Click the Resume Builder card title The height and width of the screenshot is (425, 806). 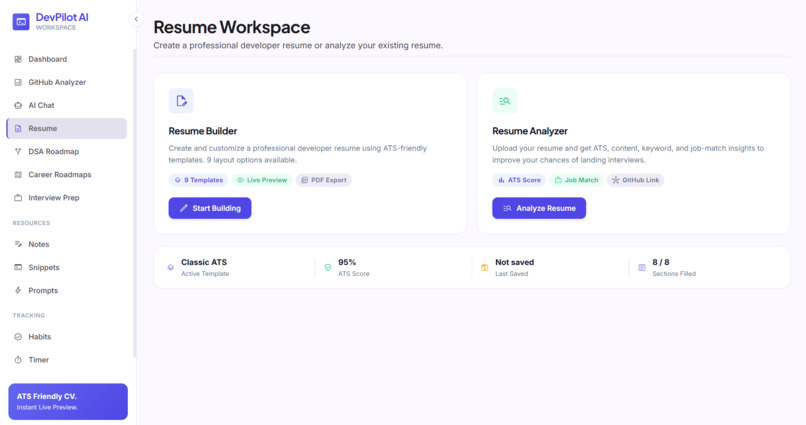(203, 131)
